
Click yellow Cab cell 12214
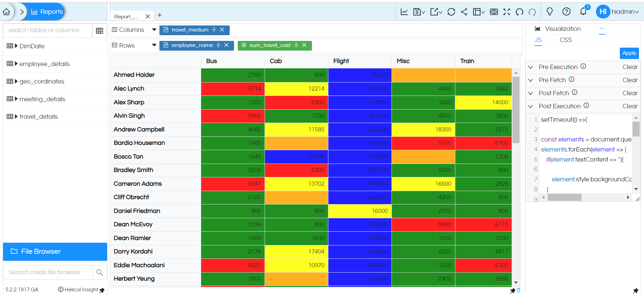pyautogui.click(x=296, y=89)
